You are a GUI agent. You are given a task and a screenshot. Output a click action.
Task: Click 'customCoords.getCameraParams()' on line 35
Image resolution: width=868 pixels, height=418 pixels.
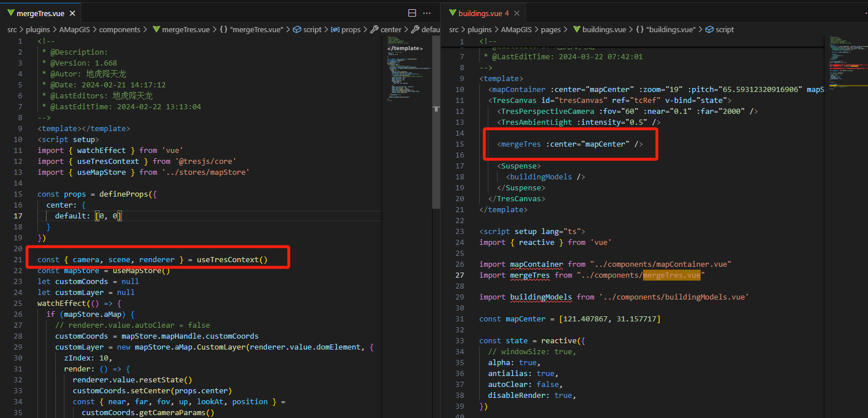(148, 412)
